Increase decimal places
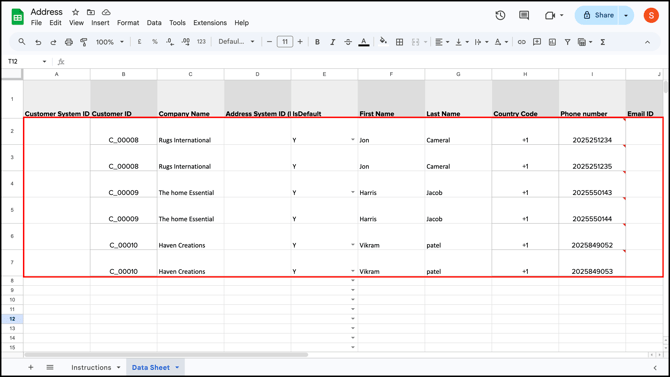Viewport: 670px width, 377px height. 185,42
